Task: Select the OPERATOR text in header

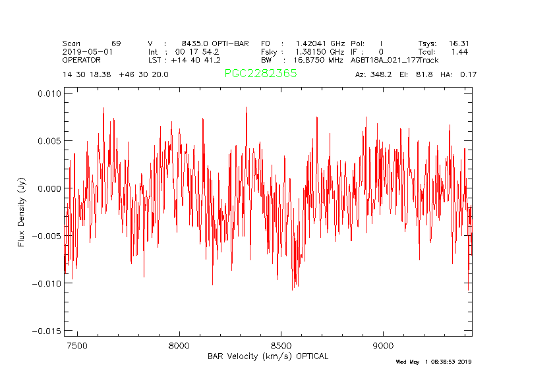Action: (x=81, y=59)
